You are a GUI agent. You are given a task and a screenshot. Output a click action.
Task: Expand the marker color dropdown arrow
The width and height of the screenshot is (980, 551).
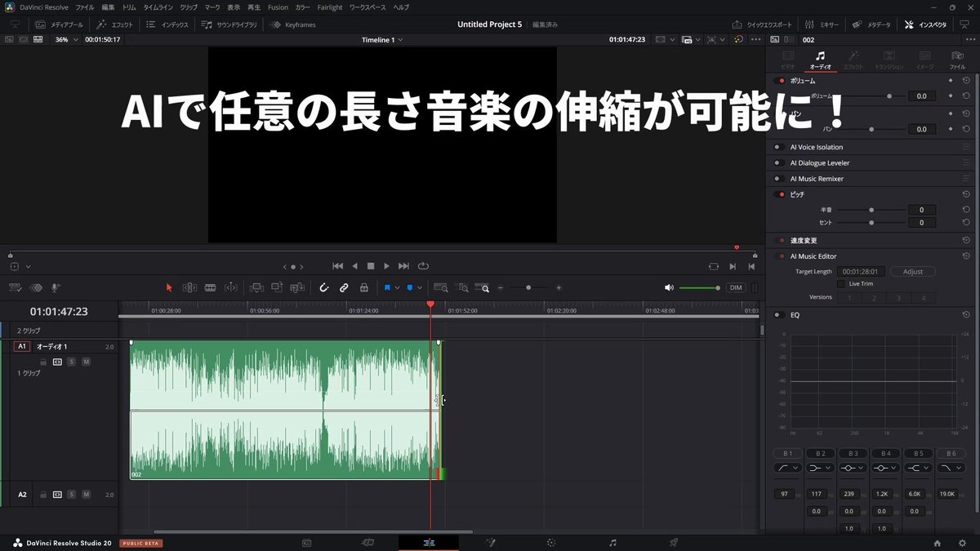[x=420, y=287]
